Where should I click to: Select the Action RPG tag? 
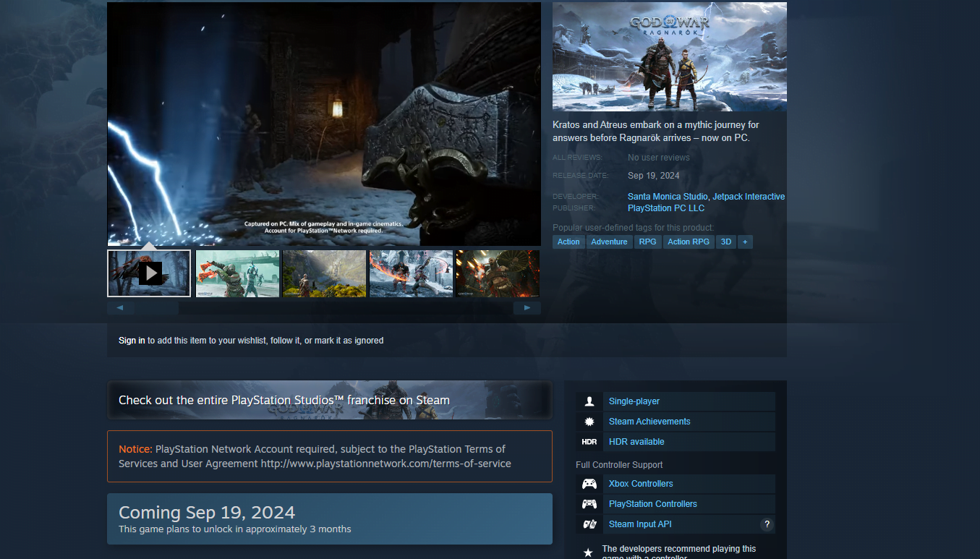[689, 242]
